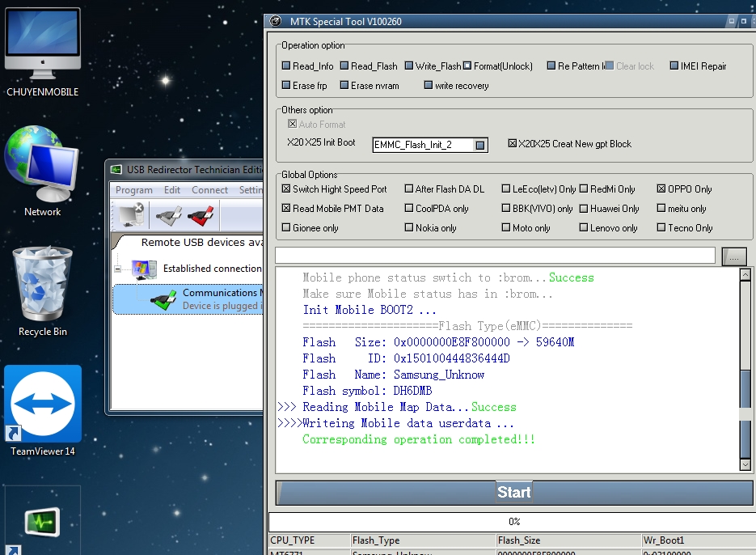Select the Communications device USB icon
The height and width of the screenshot is (555, 756).
[163, 299]
